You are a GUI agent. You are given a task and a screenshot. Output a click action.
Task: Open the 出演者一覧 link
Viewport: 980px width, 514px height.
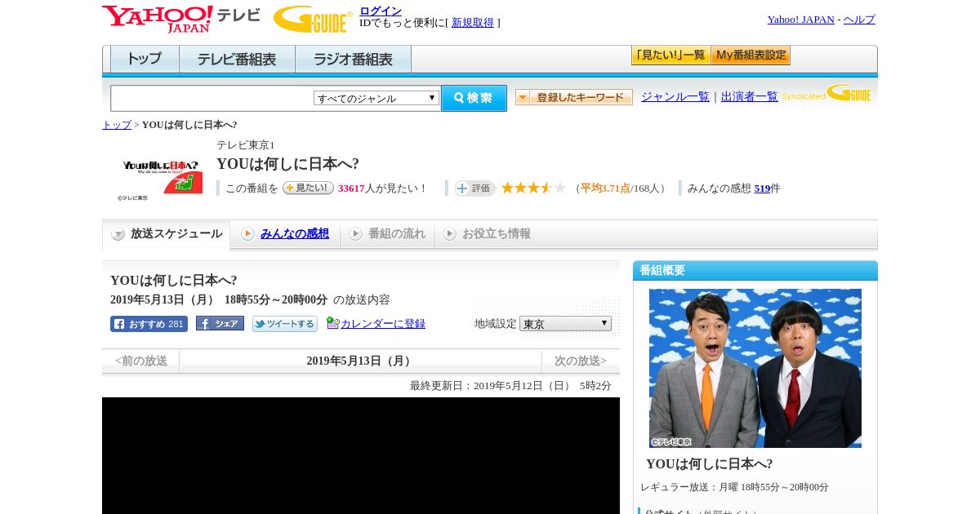click(750, 97)
